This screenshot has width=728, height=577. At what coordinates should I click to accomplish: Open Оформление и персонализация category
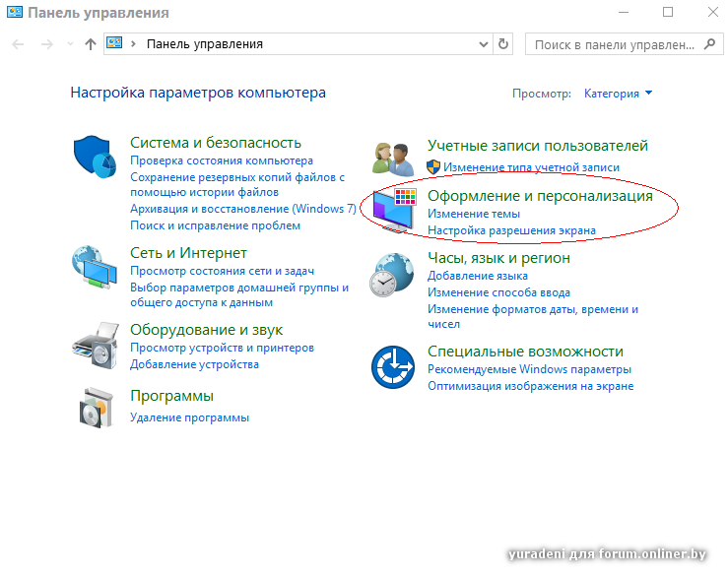540,196
